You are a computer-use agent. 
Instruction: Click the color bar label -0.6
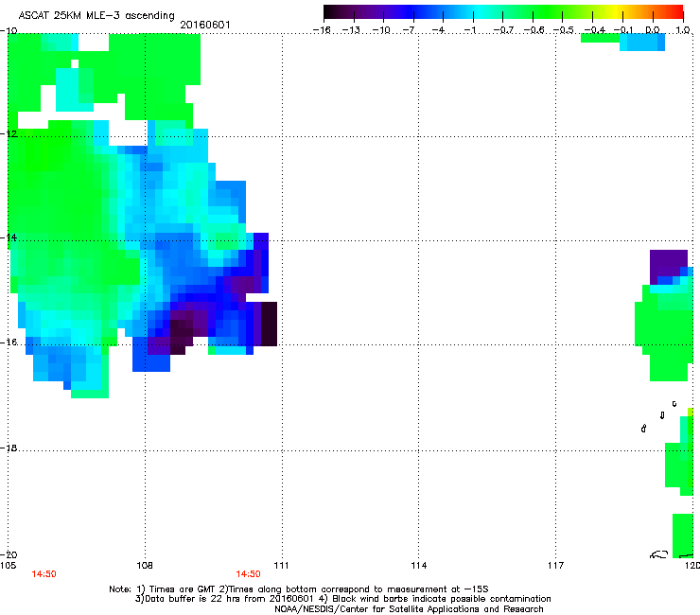coord(534,30)
